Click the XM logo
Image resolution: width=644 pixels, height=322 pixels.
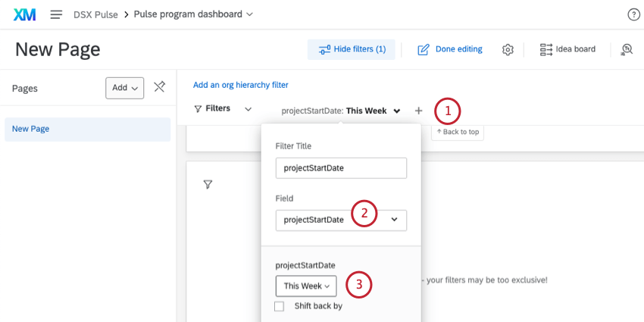click(25, 14)
